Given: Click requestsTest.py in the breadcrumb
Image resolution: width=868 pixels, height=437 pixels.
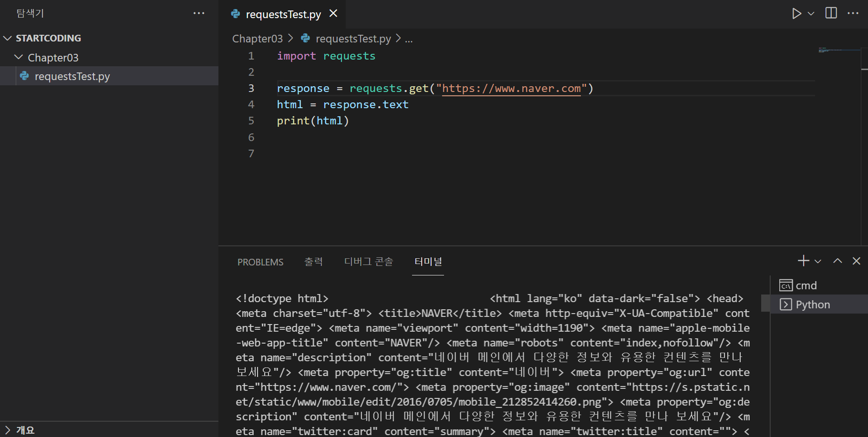Looking at the screenshot, I should tap(353, 39).
